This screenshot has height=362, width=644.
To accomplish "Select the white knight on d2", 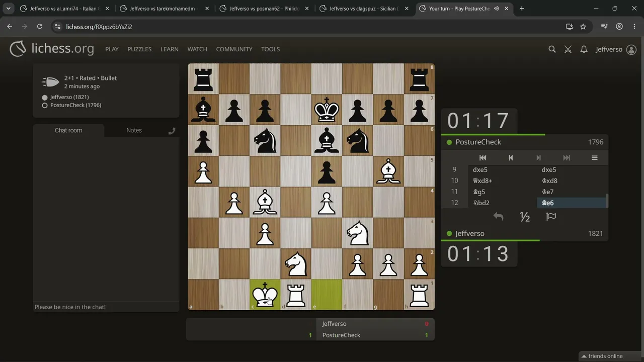I will (x=296, y=264).
